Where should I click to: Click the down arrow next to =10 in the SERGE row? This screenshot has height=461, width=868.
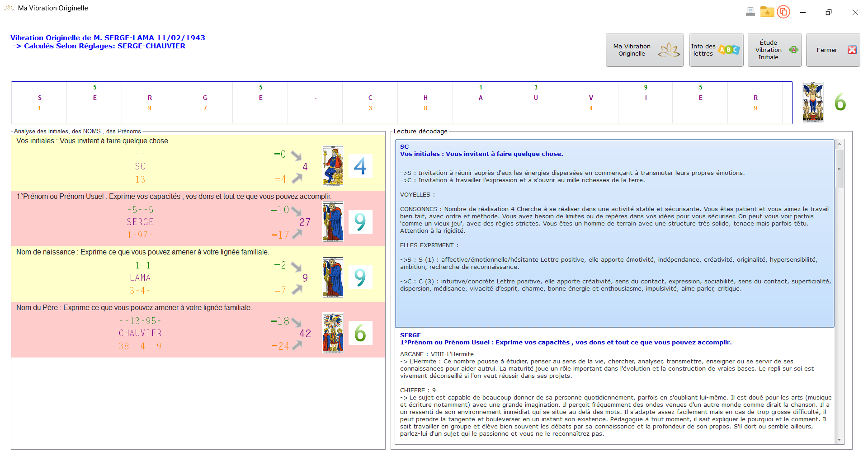click(297, 211)
